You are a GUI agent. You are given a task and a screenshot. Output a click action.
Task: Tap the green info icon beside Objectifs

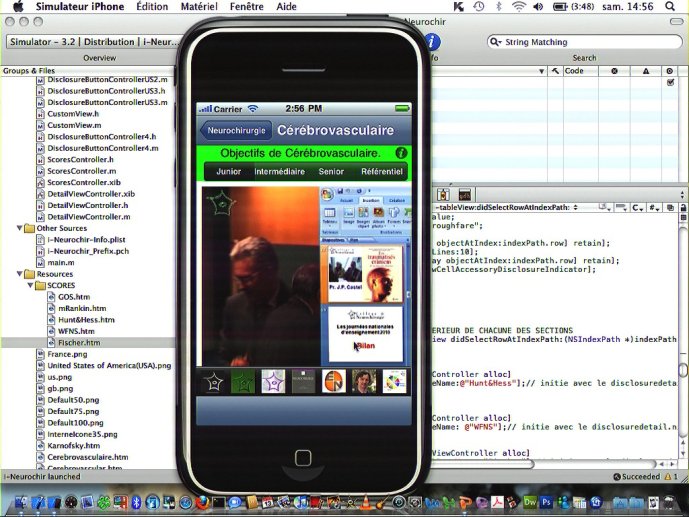coord(401,153)
